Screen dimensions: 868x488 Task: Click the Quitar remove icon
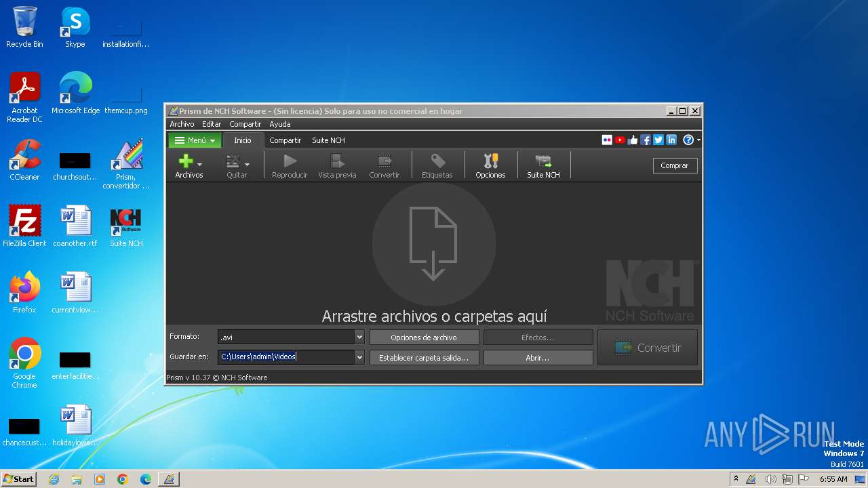tap(233, 161)
